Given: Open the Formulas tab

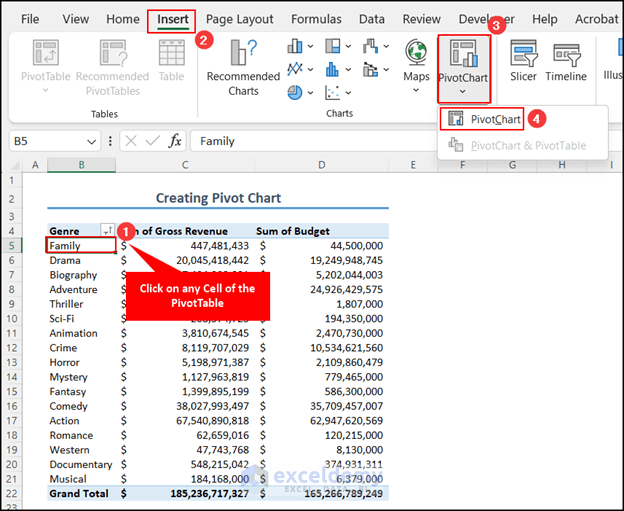Looking at the screenshot, I should click(x=316, y=19).
